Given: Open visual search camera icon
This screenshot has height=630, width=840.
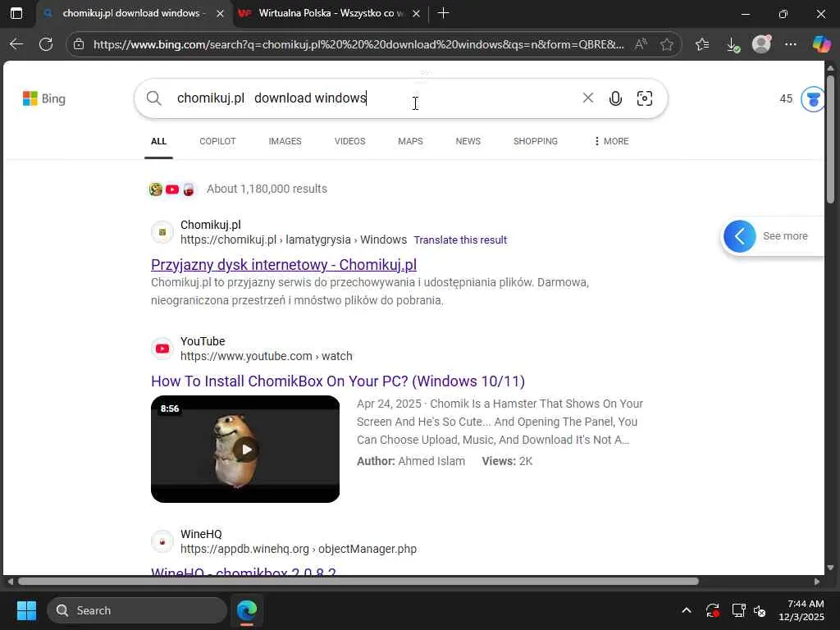Looking at the screenshot, I should pos(645,98).
